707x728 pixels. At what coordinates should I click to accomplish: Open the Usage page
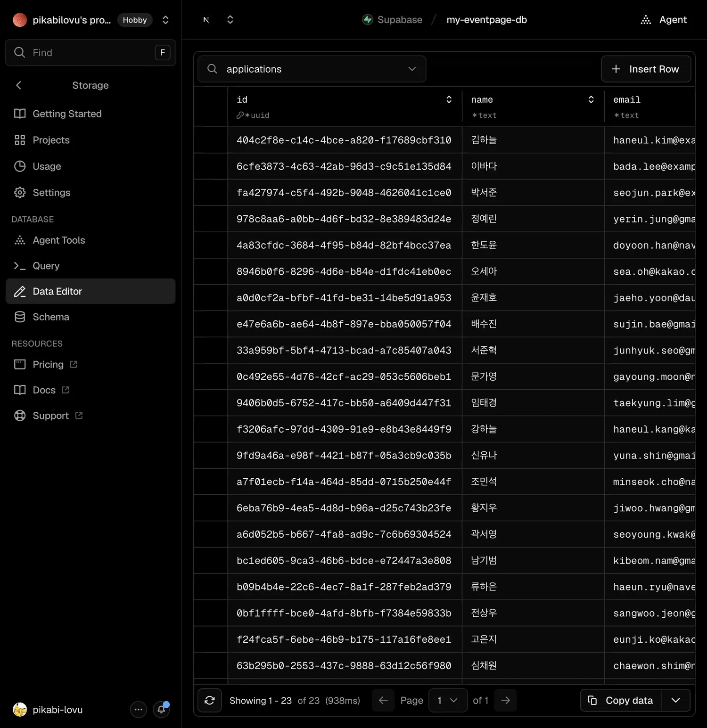coord(90,166)
